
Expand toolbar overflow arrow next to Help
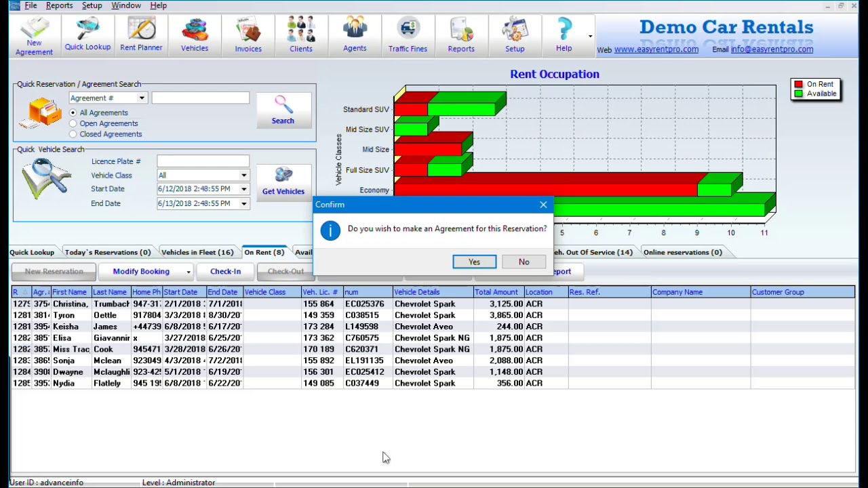(x=590, y=37)
